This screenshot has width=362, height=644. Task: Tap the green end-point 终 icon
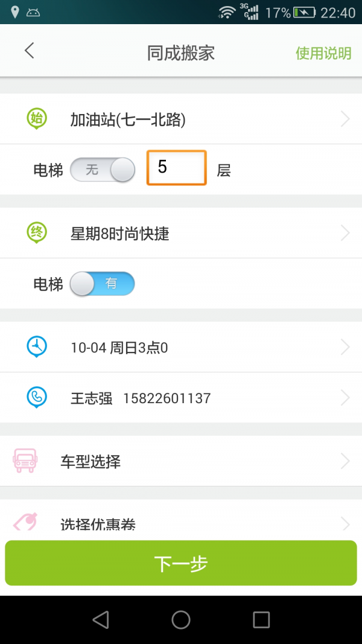[36, 232]
